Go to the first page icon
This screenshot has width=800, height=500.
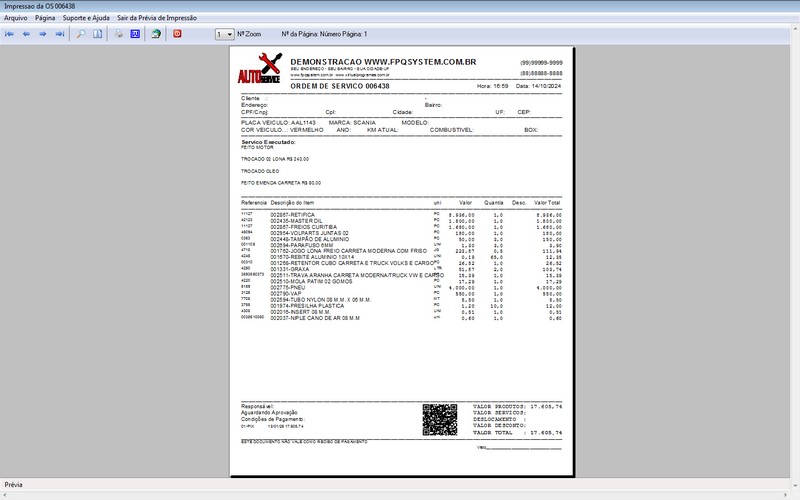(x=10, y=34)
